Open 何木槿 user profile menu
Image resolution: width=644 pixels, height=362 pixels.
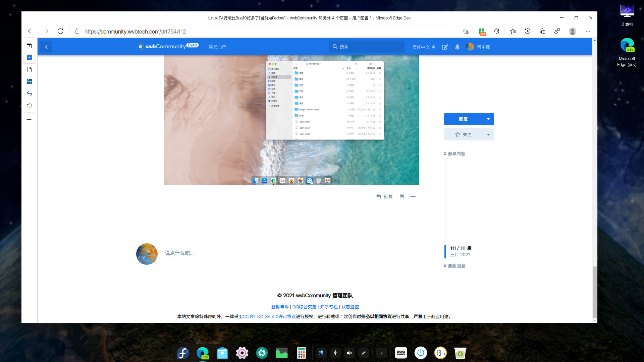pos(478,47)
